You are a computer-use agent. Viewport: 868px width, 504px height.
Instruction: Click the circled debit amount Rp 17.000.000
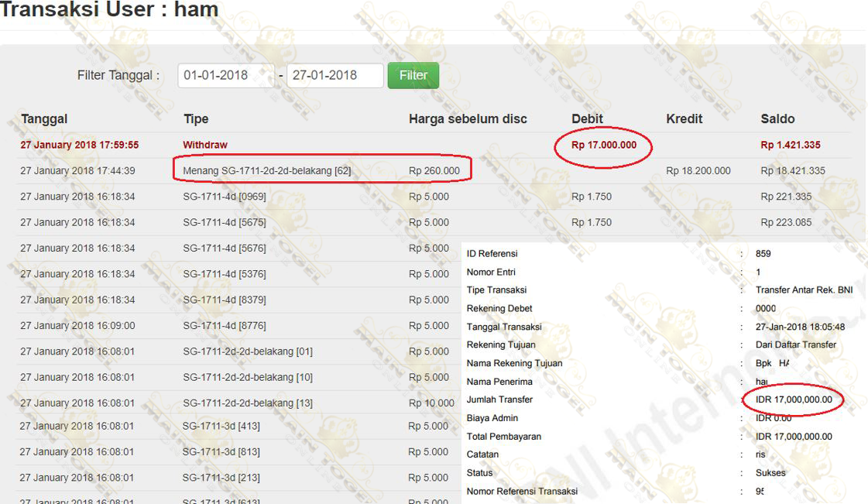pyautogui.click(x=604, y=145)
